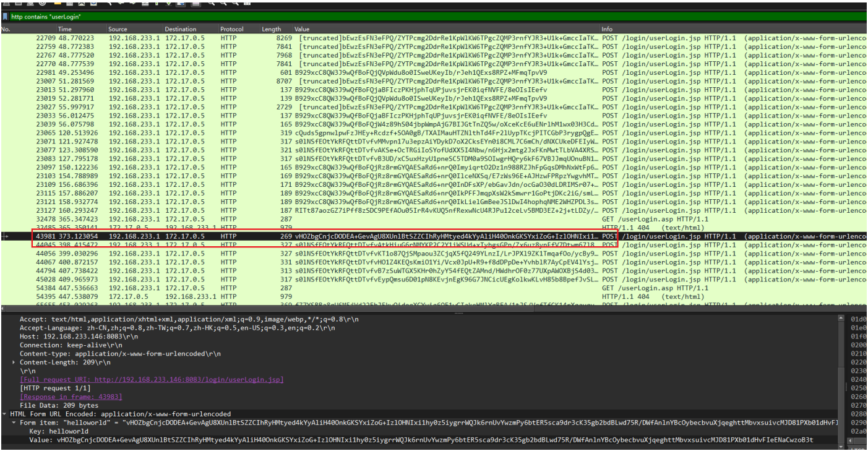
Task: Select the Value: vHOZbgCnjc line in details
Action: coord(421,440)
